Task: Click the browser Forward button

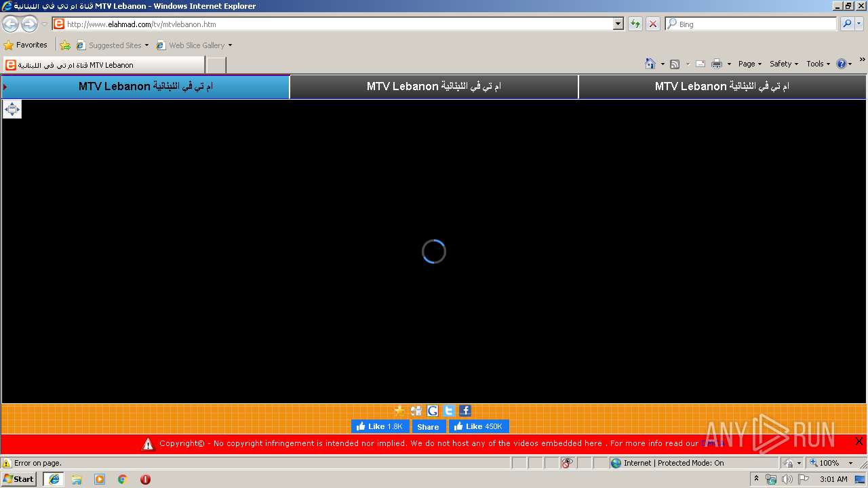Action: [x=29, y=24]
